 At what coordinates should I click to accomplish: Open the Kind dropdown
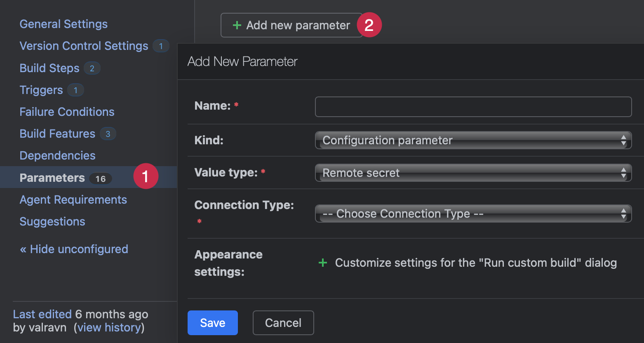pyautogui.click(x=473, y=141)
